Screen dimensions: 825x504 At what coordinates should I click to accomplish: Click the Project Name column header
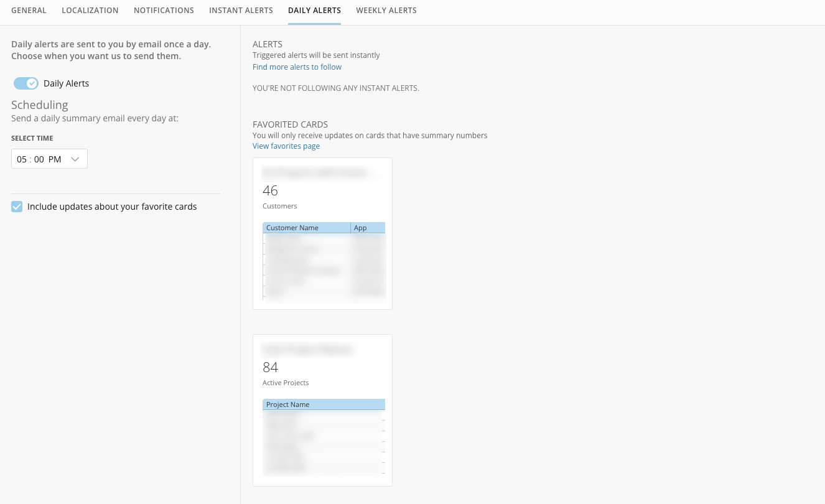click(x=324, y=404)
